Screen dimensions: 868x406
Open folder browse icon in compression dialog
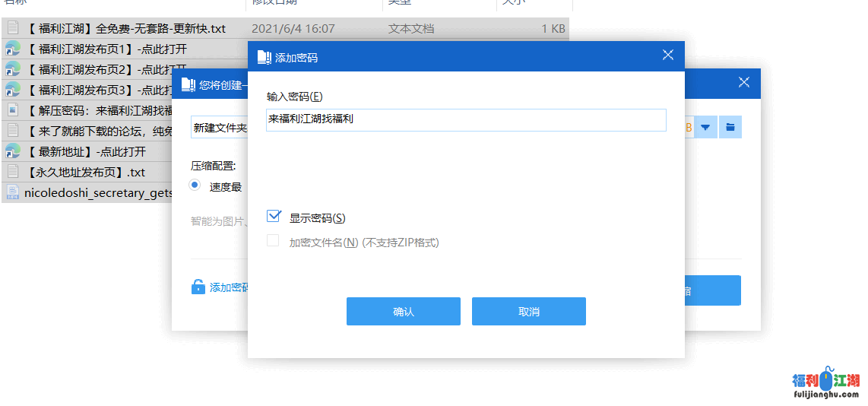tap(730, 127)
